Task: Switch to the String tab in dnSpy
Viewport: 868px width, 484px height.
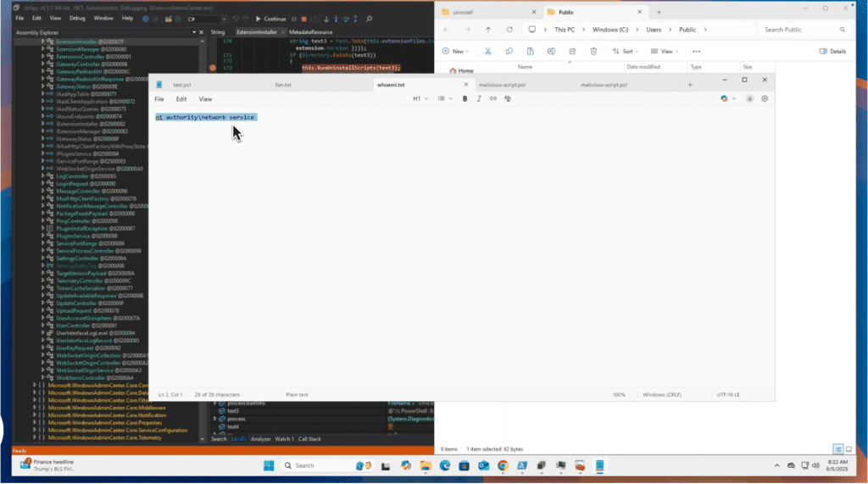Action: (218, 32)
